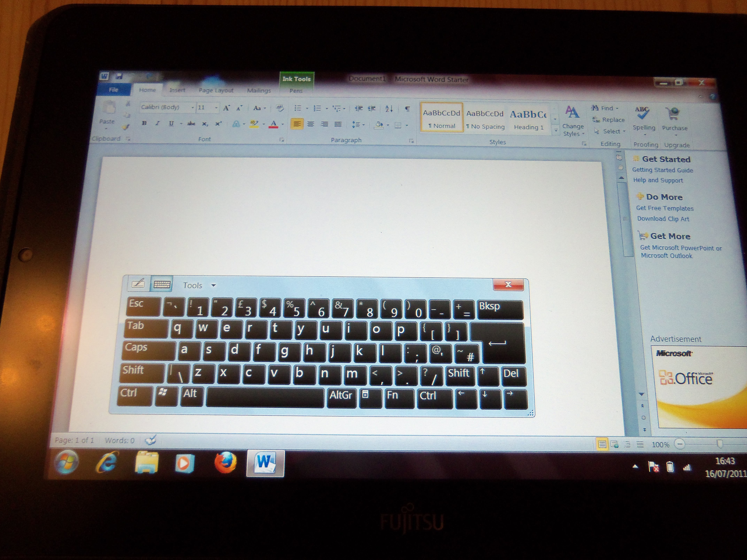Switch to the Insert tab
747x560 pixels.
177,90
